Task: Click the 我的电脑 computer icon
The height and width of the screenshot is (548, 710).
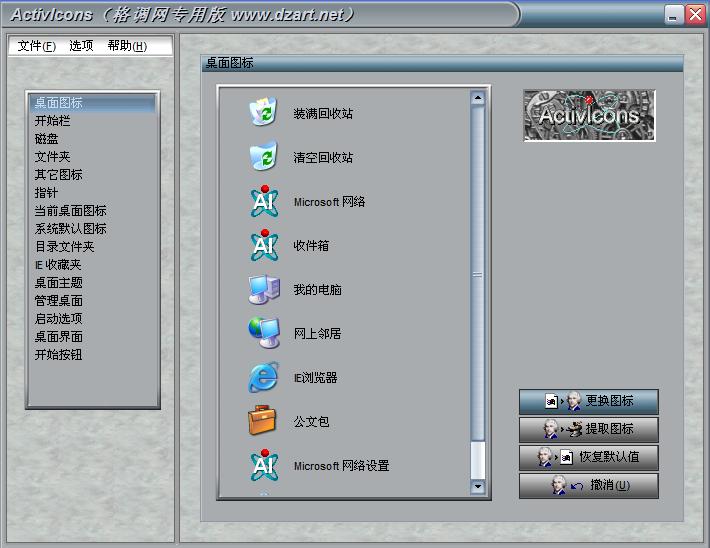Action: tap(264, 288)
